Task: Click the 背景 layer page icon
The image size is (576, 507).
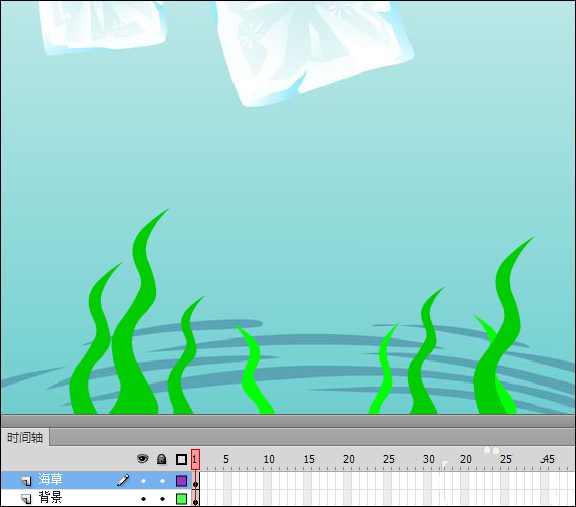Action: 26,499
